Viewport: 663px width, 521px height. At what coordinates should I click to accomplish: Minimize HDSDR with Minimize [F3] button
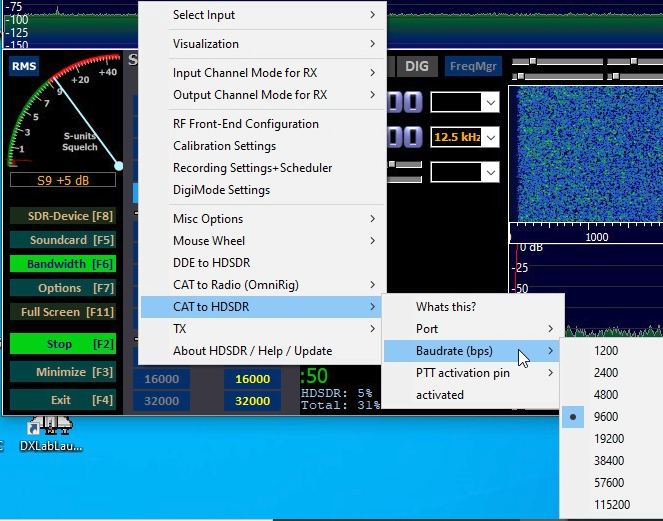tap(63, 372)
